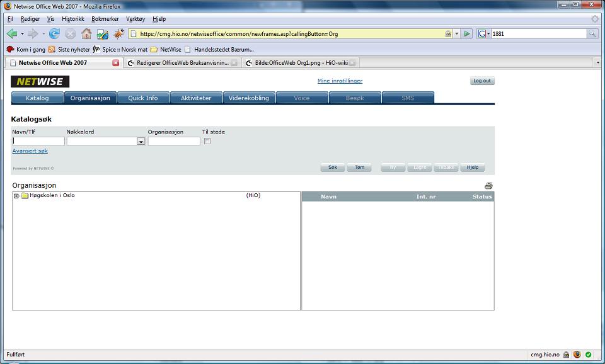
Task: Switch to the Bilde:OfficeWeb Org1.png browser tab
Action: pyautogui.click(x=301, y=63)
